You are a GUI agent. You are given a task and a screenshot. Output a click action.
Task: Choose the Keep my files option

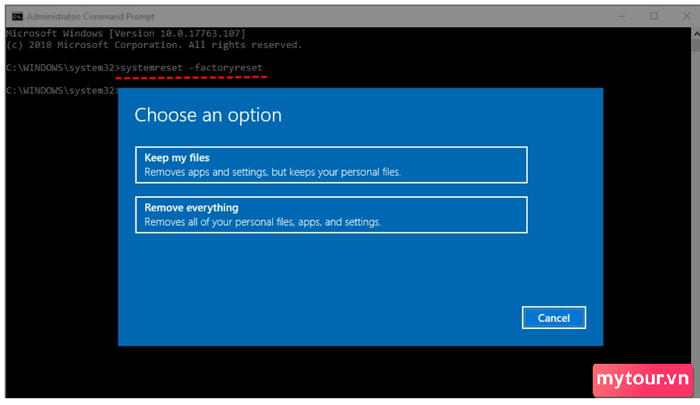click(331, 165)
